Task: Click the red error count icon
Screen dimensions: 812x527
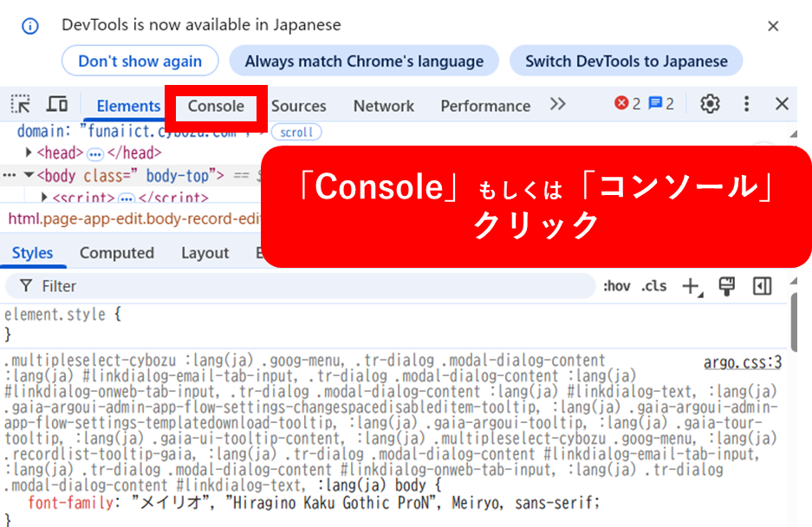Action: 621,104
